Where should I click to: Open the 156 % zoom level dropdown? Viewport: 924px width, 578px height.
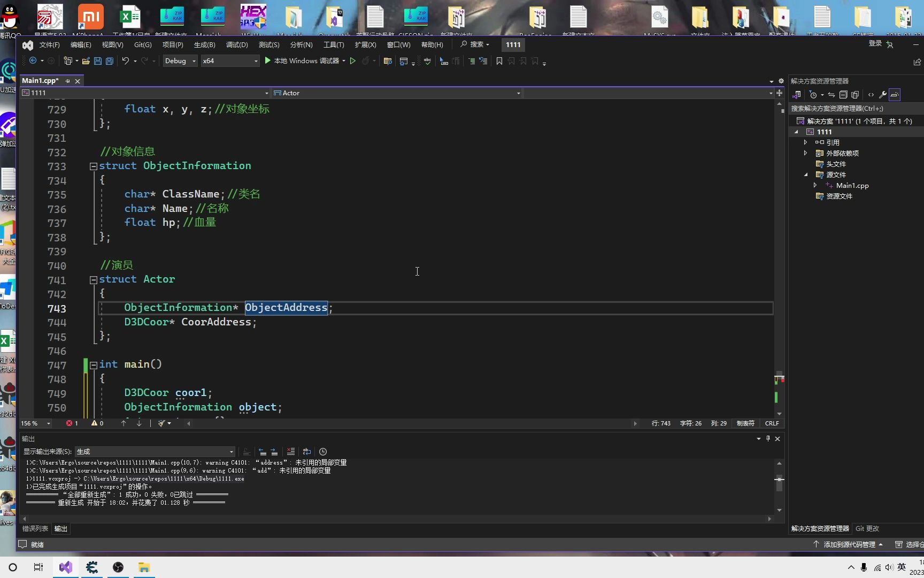click(35, 423)
